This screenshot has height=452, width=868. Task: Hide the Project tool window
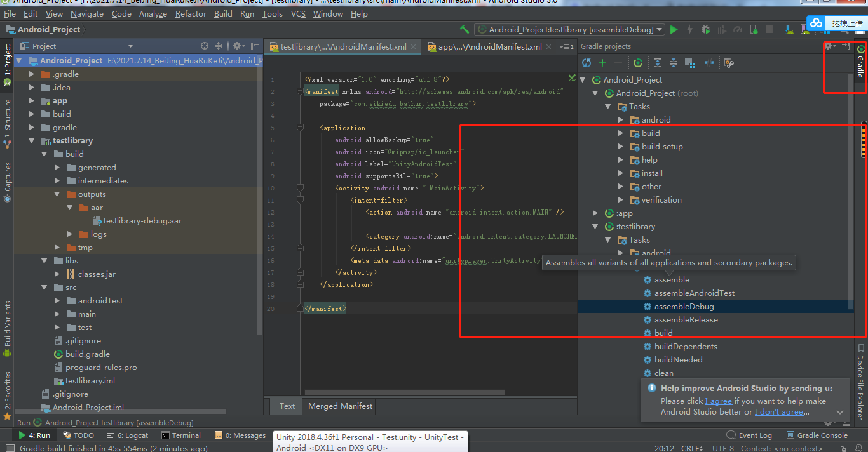click(255, 46)
